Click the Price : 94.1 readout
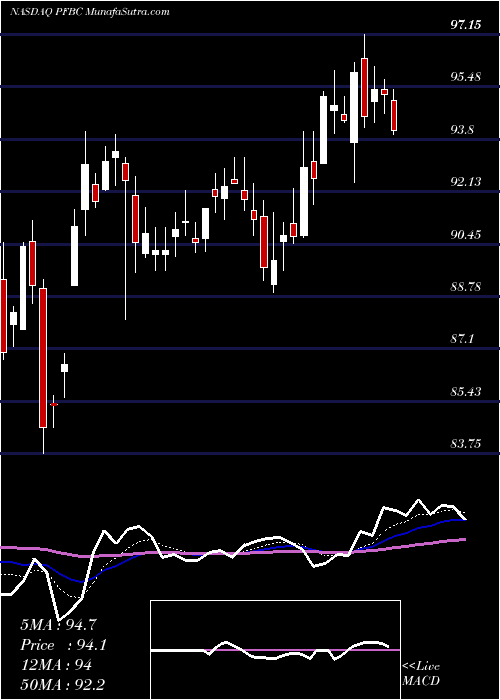 coord(64,645)
